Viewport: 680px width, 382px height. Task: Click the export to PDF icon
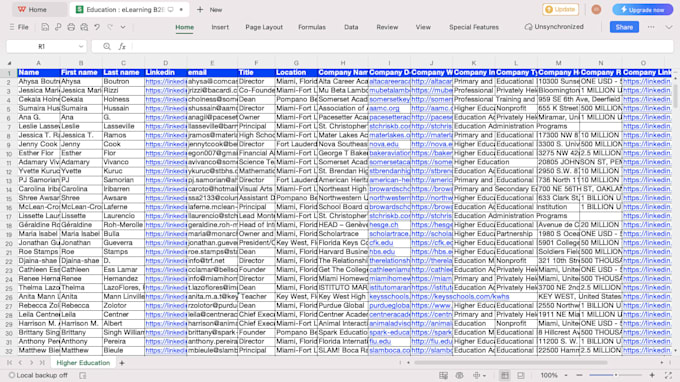pos(58,27)
